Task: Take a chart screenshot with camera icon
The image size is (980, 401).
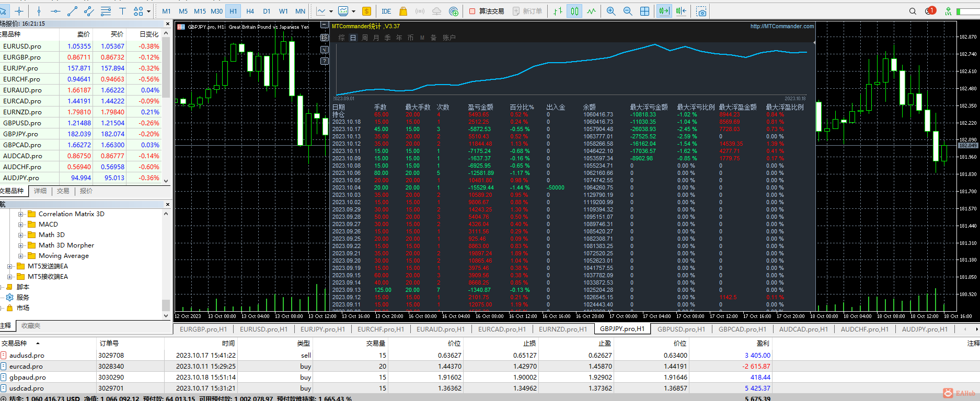Action: click(x=701, y=11)
